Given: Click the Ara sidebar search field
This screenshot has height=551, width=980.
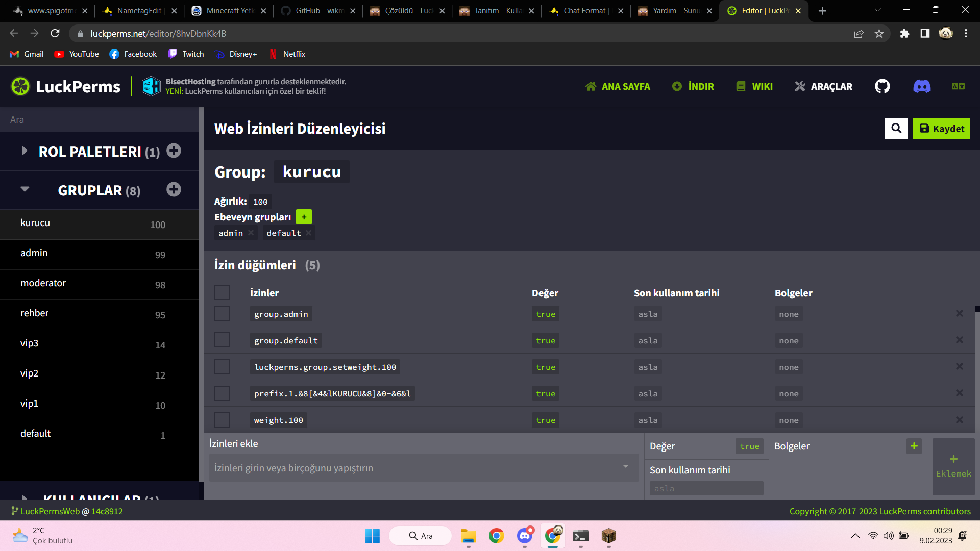Looking at the screenshot, I should pos(99,120).
